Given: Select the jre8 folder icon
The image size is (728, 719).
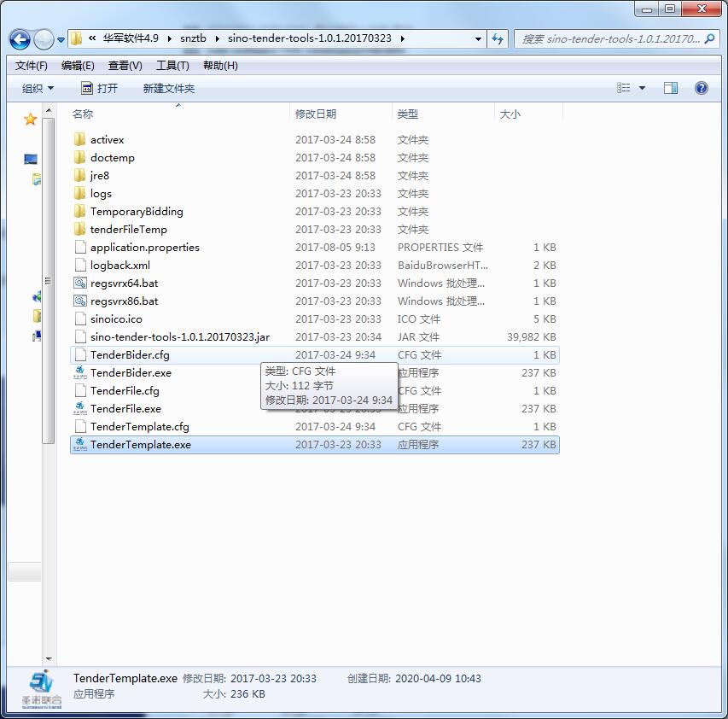Looking at the screenshot, I should pyautogui.click(x=80, y=175).
